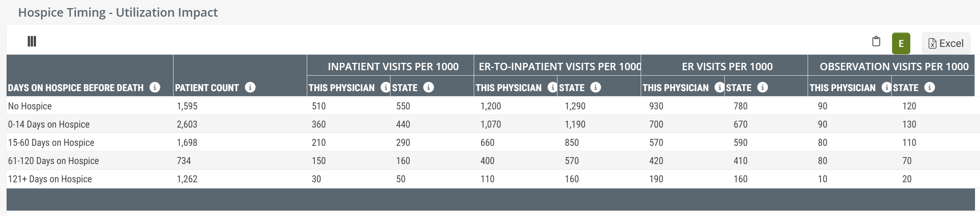Export the table to Excel
This screenshot has width=980, height=216.
coord(946,43)
